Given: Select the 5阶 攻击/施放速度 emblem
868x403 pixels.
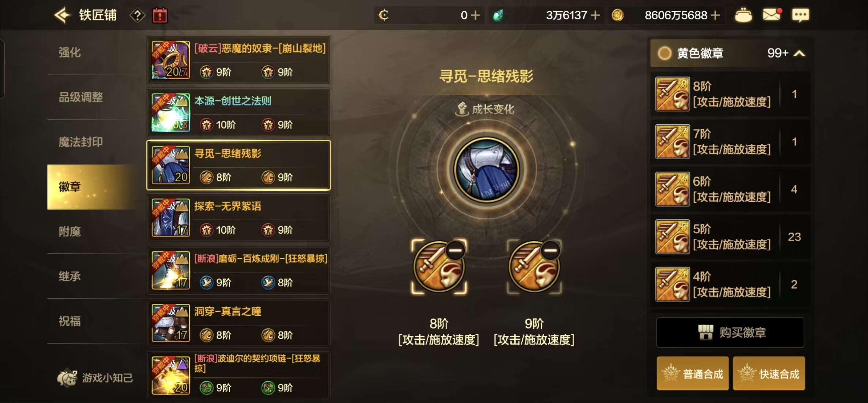Looking at the screenshot, I should point(730,237).
